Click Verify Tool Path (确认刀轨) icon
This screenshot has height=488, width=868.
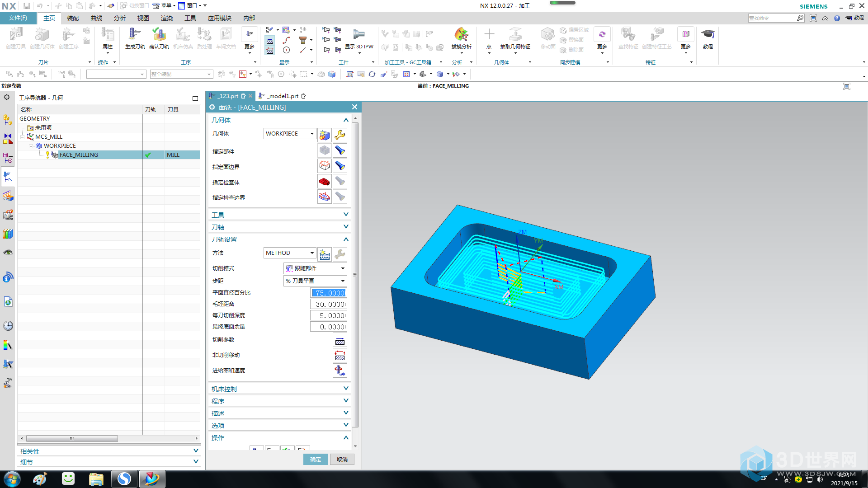(159, 34)
